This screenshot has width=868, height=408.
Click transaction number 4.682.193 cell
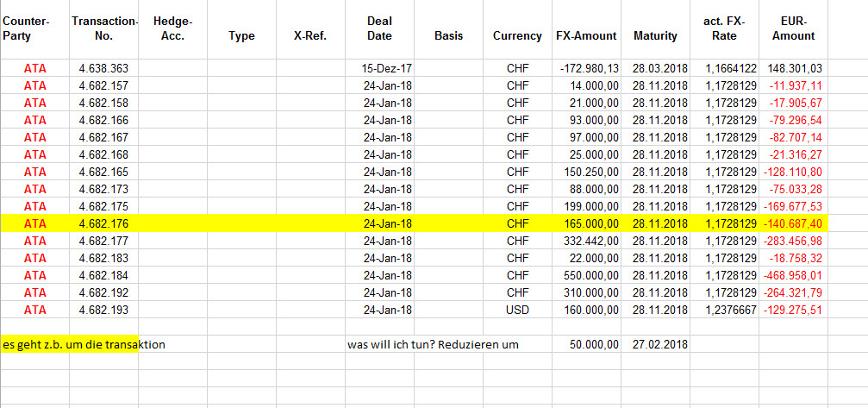(x=104, y=310)
